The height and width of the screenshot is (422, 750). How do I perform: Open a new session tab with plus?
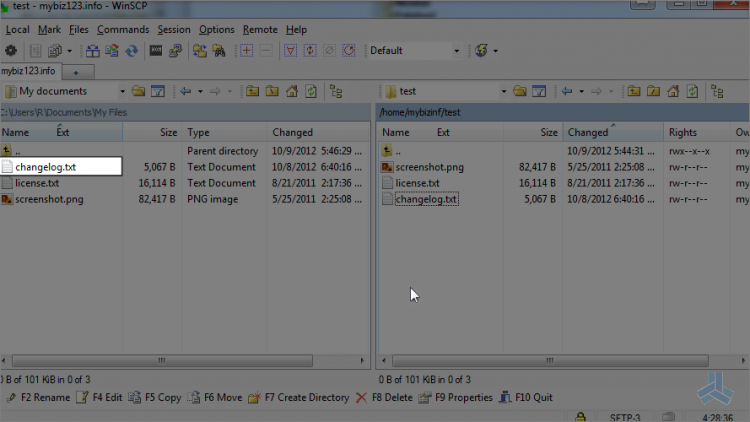[76, 72]
